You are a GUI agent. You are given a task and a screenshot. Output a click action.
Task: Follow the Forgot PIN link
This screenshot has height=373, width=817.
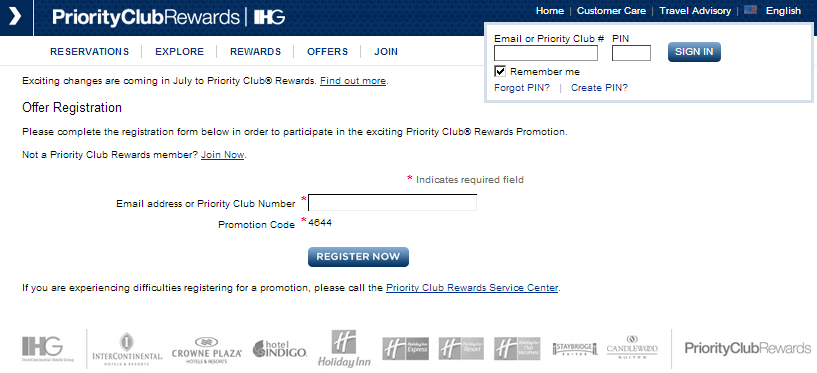click(x=522, y=88)
